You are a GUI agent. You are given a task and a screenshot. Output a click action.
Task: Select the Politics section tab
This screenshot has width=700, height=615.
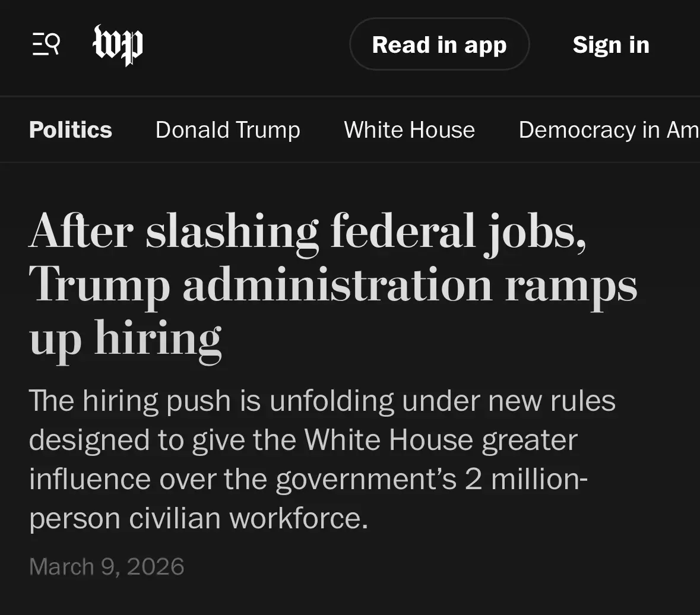click(71, 130)
